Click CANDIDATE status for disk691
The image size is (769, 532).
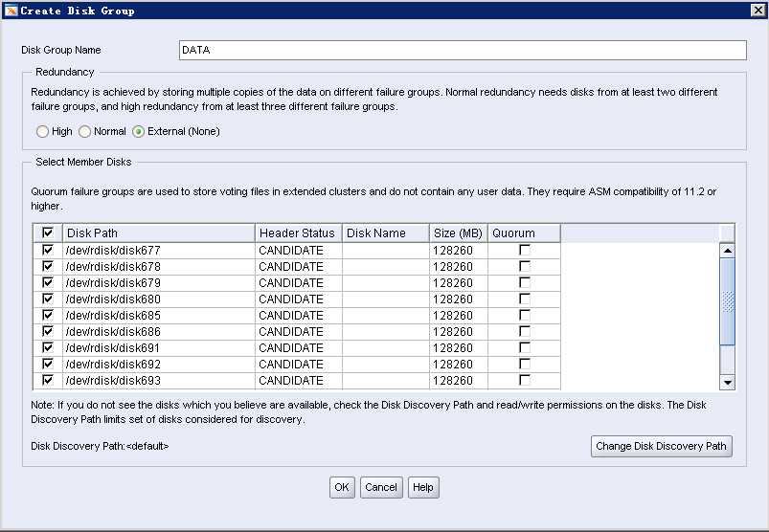pyautogui.click(x=299, y=347)
